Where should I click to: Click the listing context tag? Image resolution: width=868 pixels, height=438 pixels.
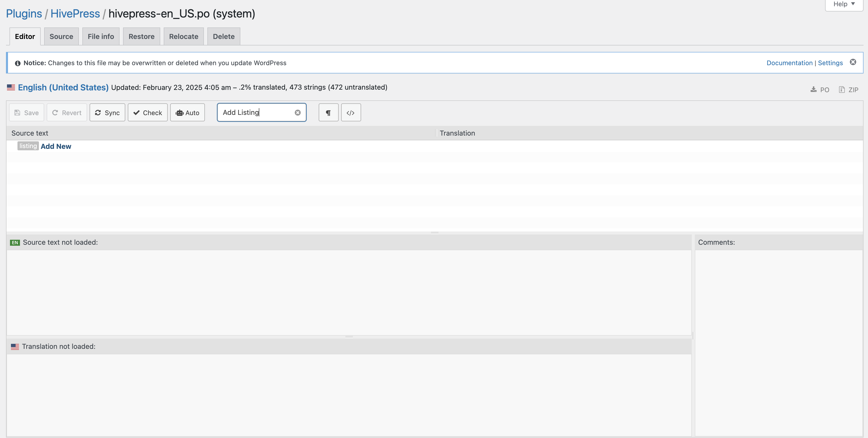(x=28, y=146)
